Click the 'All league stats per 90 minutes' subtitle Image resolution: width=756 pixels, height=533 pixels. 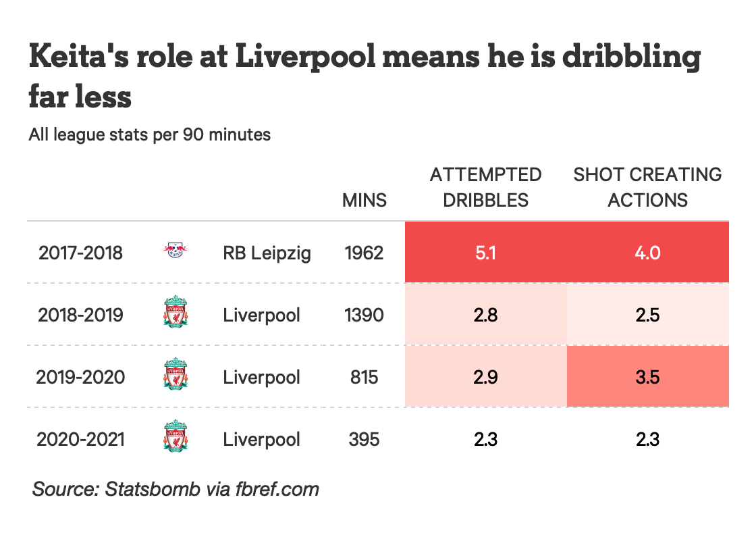click(x=150, y=134)
